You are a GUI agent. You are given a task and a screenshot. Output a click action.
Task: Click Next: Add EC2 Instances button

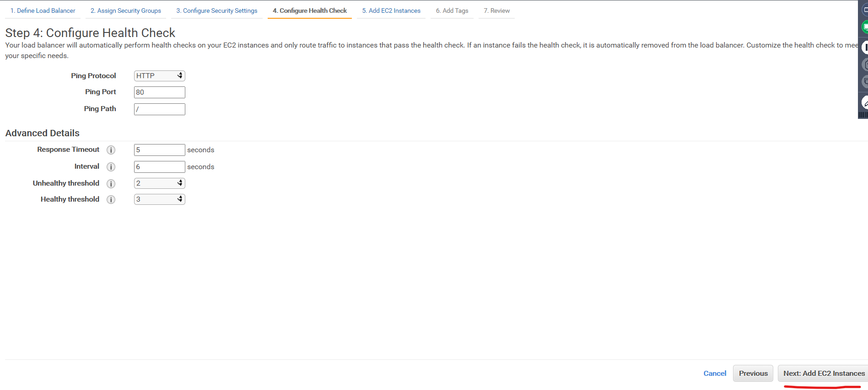click(x=824, y=374)
